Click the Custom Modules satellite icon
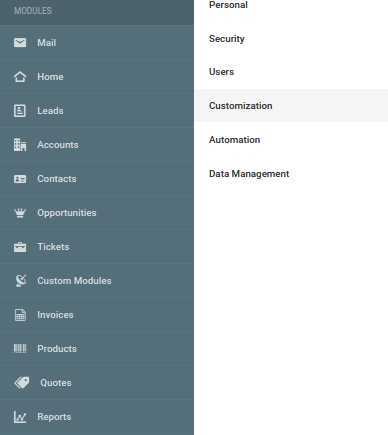 coord(21,281)
